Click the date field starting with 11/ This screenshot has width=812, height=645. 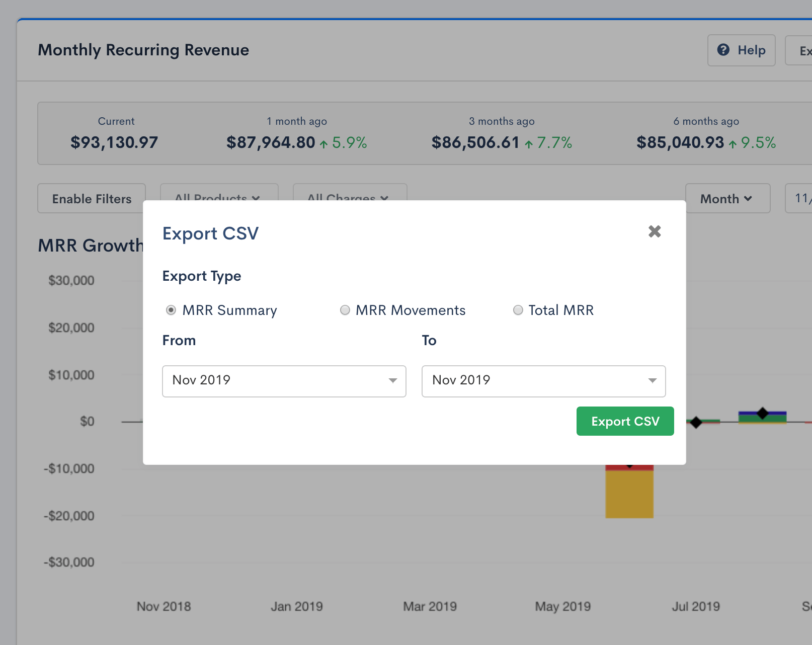pyautogui.click(x=801, y=198)
